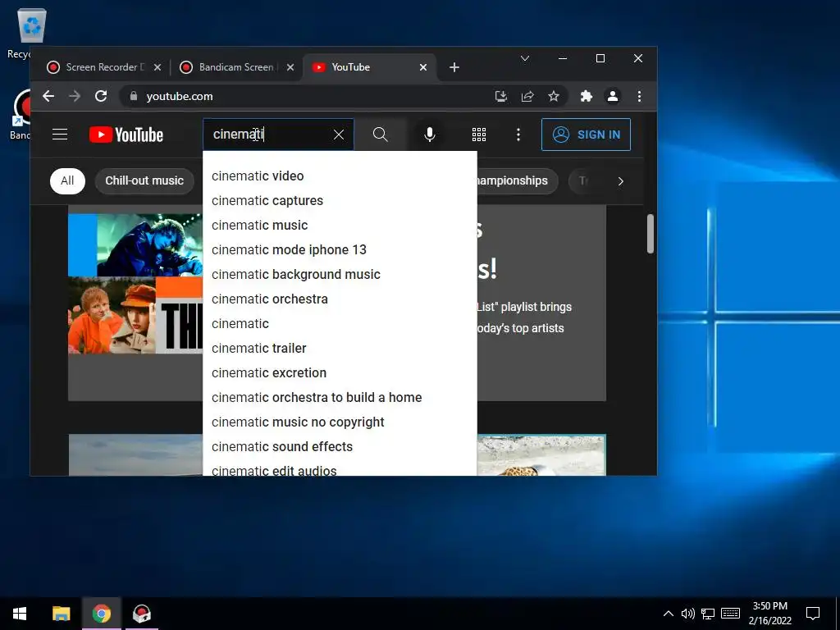
Task: Open Bandicam from the taskbar
Action: point(142,614)
